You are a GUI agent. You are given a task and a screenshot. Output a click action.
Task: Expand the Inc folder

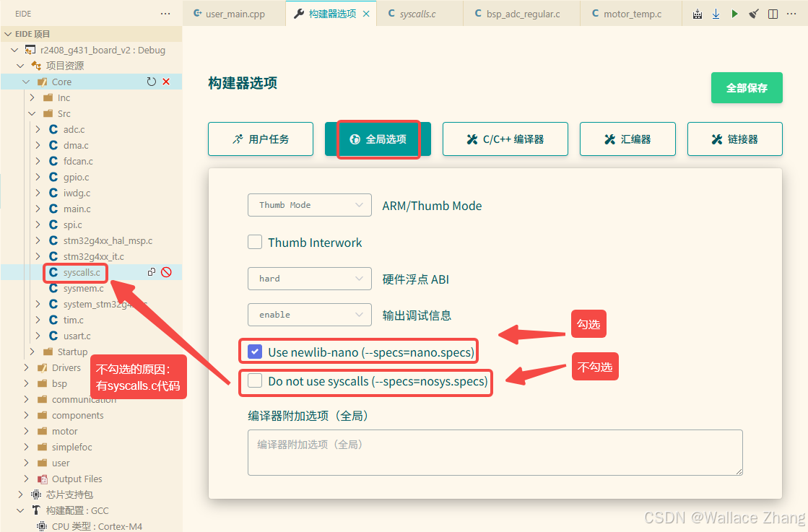32,97
